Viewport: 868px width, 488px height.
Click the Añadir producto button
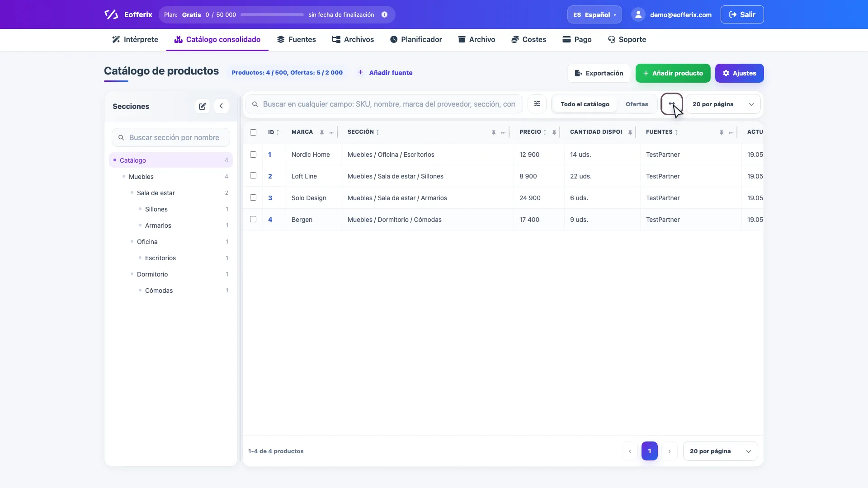point(673,73)
